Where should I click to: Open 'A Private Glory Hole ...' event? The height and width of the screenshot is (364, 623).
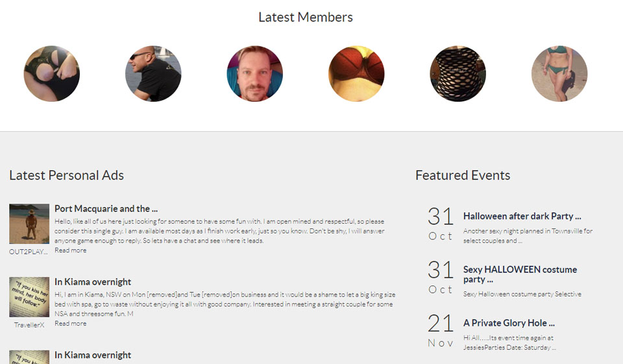509,323
